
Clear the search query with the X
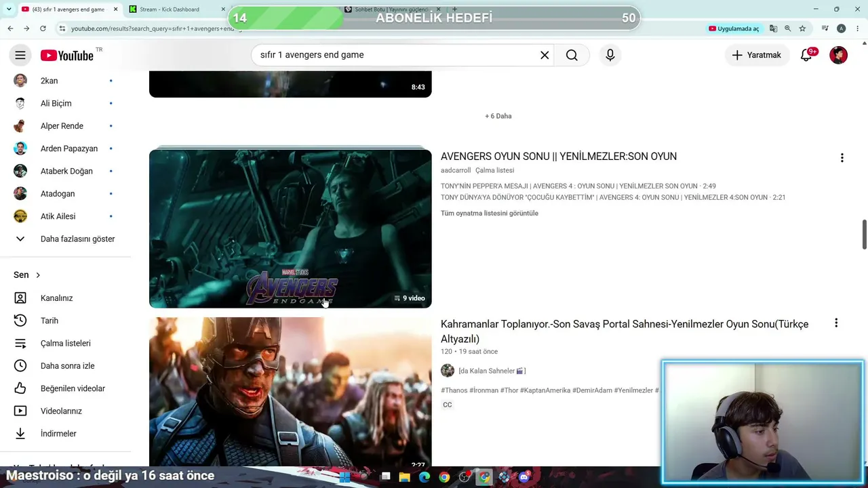click(x=545, y=55)
